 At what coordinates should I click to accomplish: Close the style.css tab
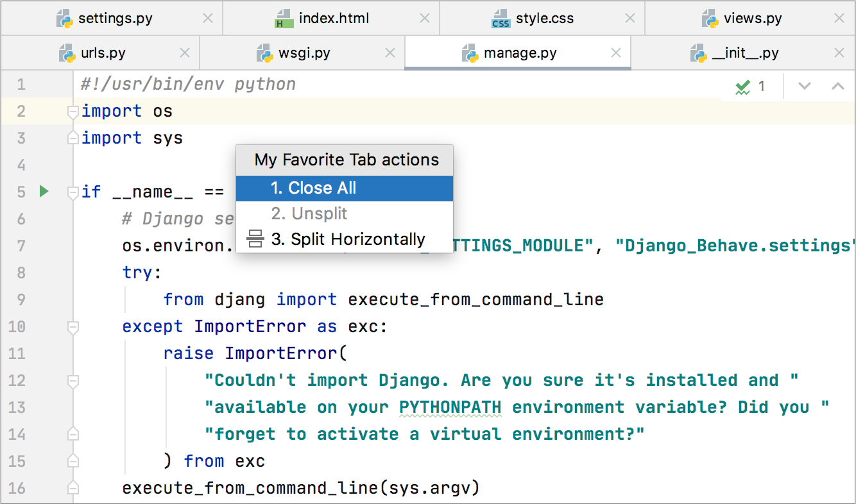tap(629, 18)
